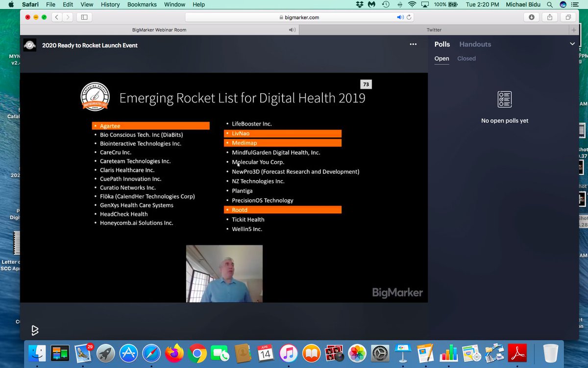Click the presenter webcam video thumbnail
The height and width of the screenshot is (368, 588).
(224, 273)
